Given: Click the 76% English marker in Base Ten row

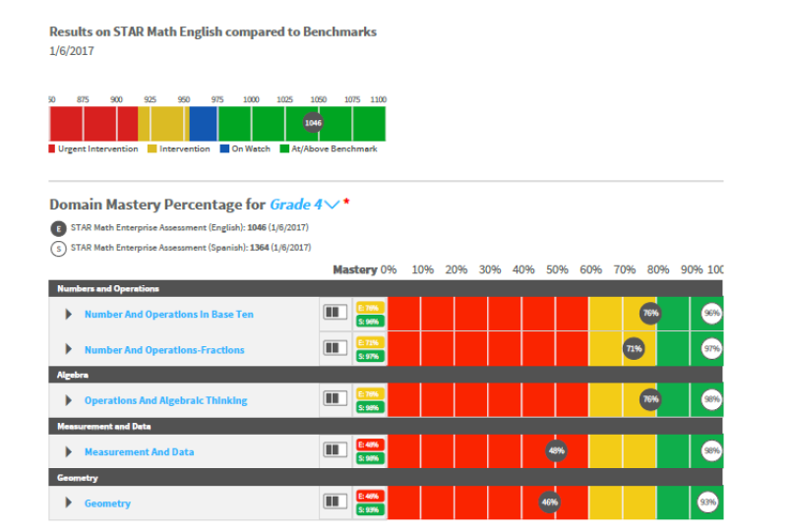Looking at the screenshot, I should pos(650,313).
